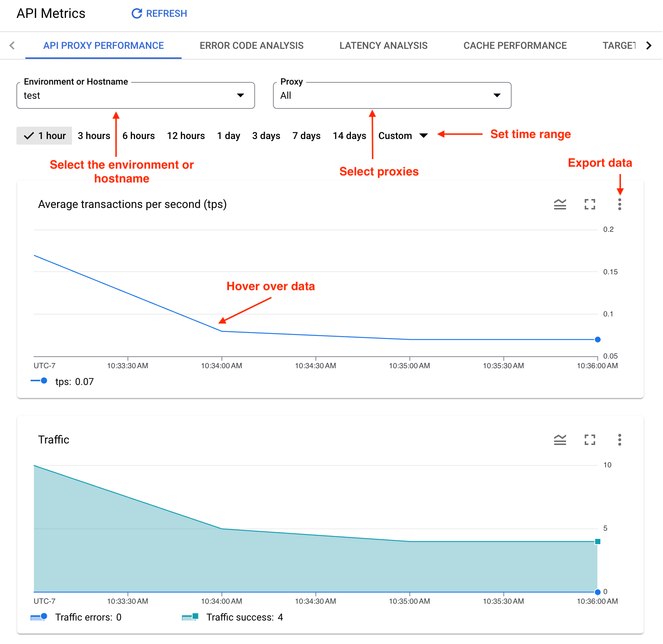The width and height of the screenshot is (663, 644).
Task: Expand the tps chart to fullscreen
Action: click(x=589, y=204)
